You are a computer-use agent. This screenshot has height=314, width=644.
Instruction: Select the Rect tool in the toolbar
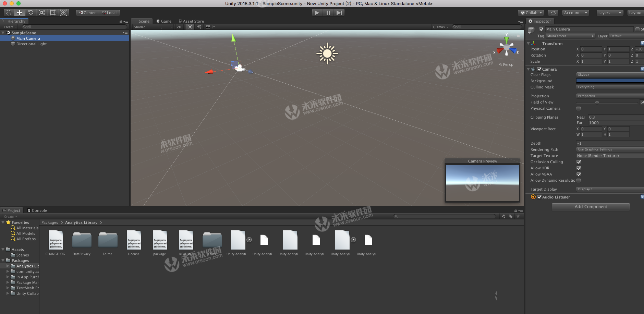pyautogui.click(x=52, y=13)
